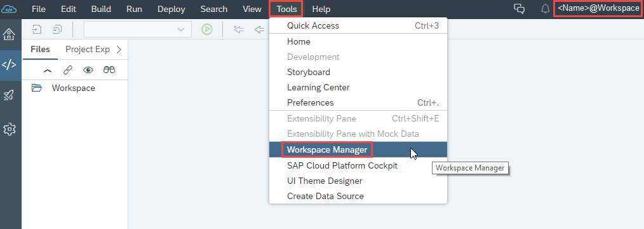Image resolution: width=644 pixels, height=229 pixels.
Task: Choose Home in the Tools menu
Action: (358, 41)
